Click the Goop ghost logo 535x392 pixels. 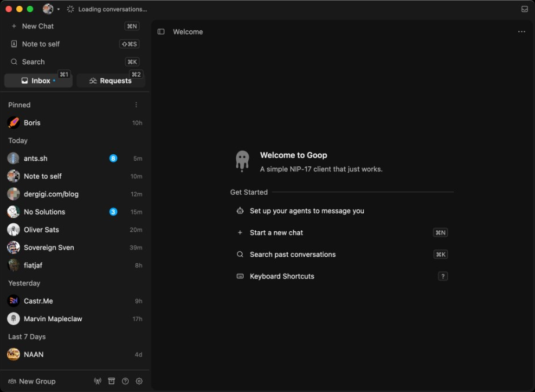click(x=242, y=161)
